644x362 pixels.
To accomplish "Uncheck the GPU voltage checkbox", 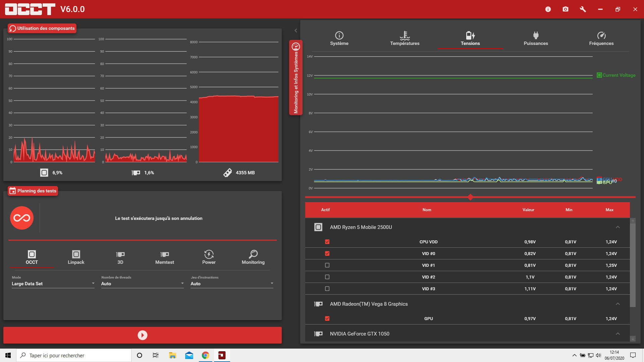I will (327, 318).
